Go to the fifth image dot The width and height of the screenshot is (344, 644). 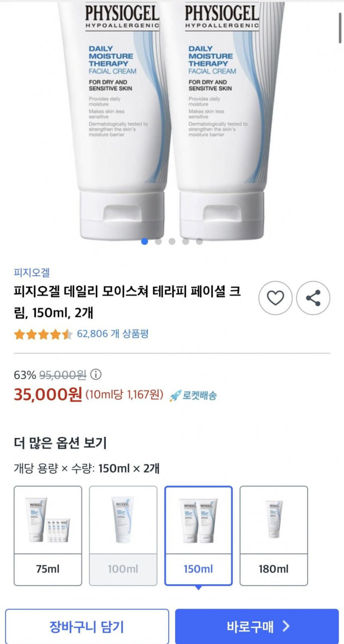199,241
